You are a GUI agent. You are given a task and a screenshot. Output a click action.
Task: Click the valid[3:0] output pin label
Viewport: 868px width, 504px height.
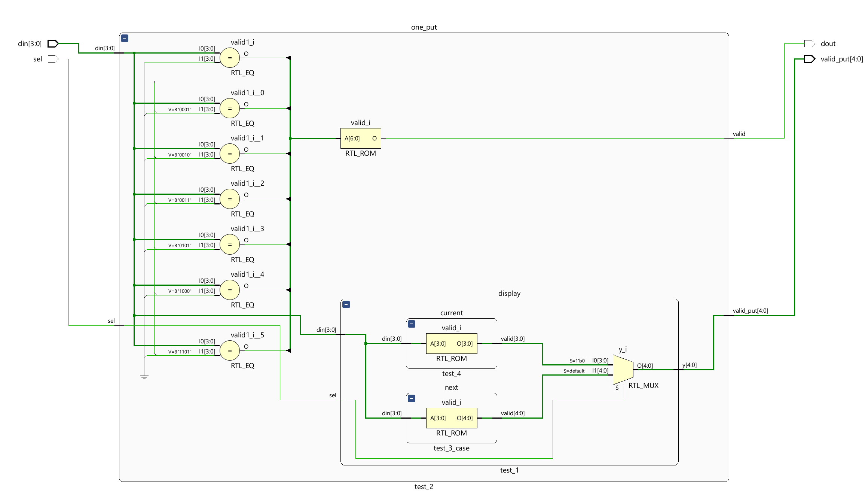[x=513, y=338]
